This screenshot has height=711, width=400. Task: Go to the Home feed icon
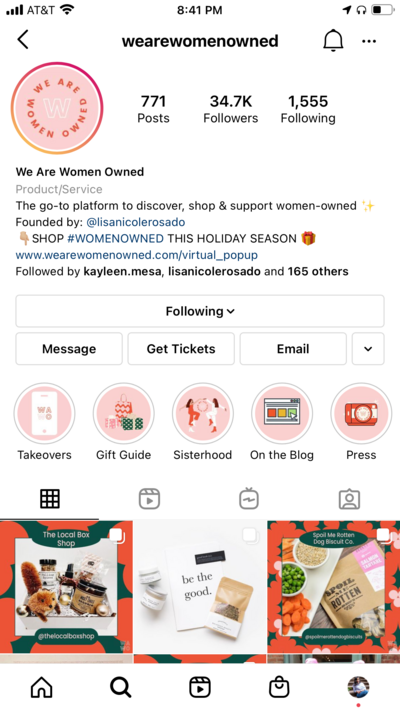pyautogui.click(x=41, y=687)
